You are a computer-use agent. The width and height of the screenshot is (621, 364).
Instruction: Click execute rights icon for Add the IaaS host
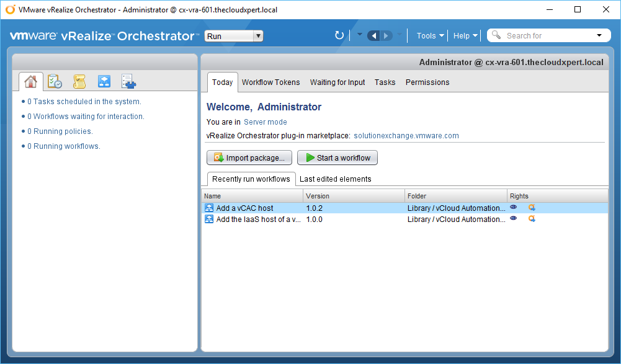[532, 219]
